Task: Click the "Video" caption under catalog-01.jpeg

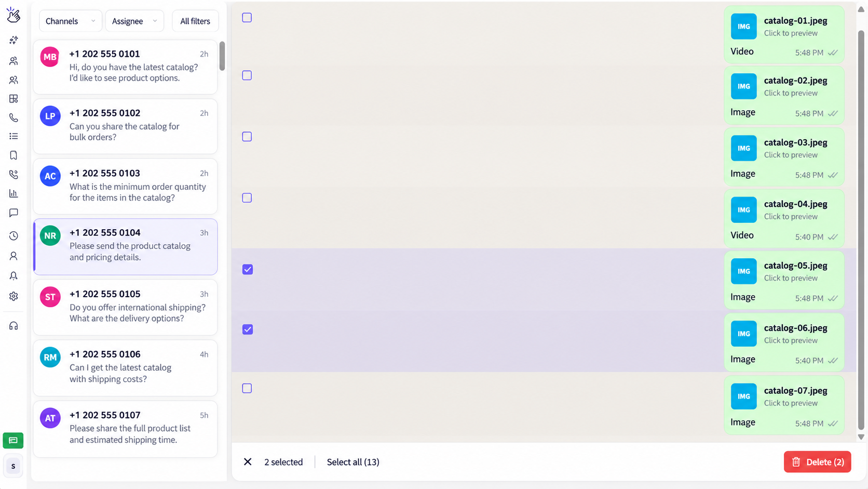Action: pos(742,51)
